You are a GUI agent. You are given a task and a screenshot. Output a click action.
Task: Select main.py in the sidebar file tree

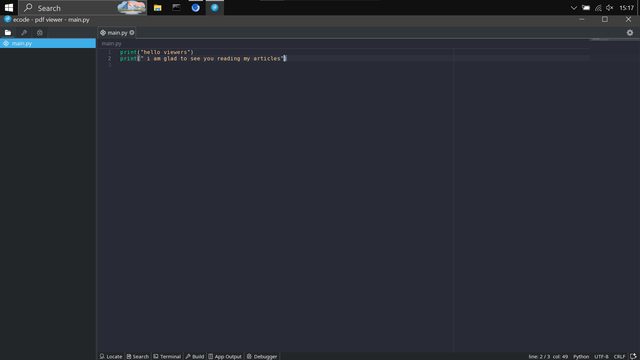(48, 43)
